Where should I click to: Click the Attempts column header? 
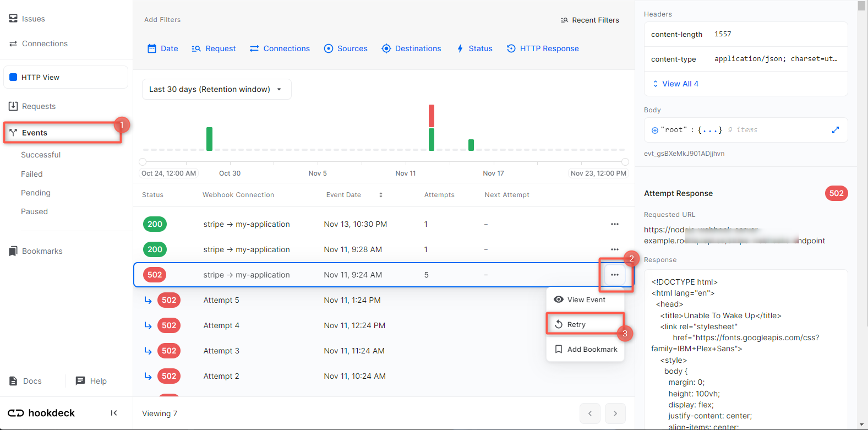439,195
